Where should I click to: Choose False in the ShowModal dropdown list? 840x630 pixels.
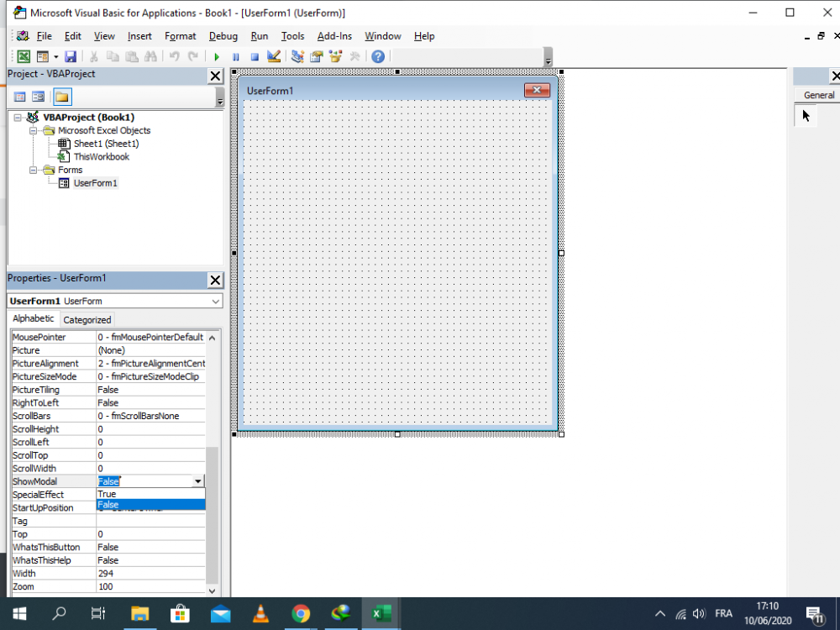pos(150,505)
